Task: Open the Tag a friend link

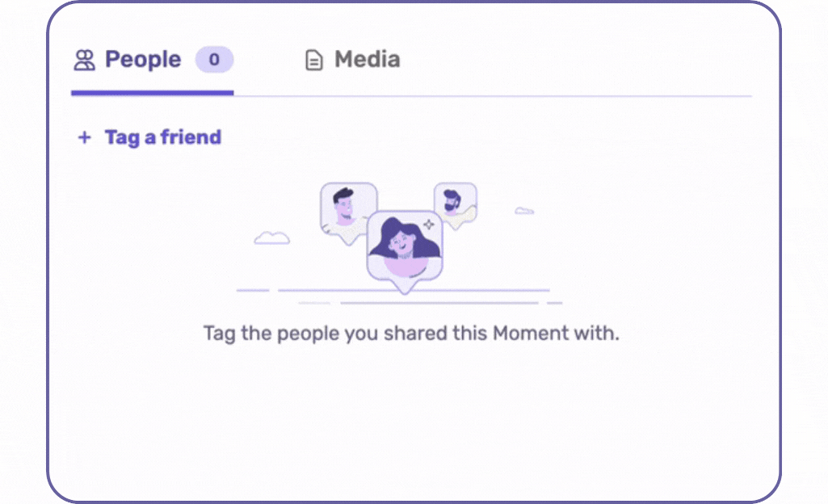Action: click(150, 138)
